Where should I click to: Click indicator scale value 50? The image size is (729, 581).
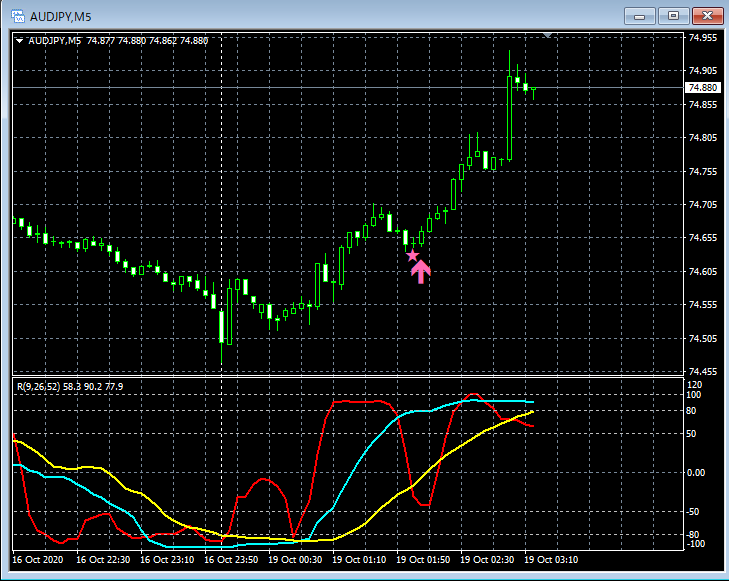tap(691, 434)
